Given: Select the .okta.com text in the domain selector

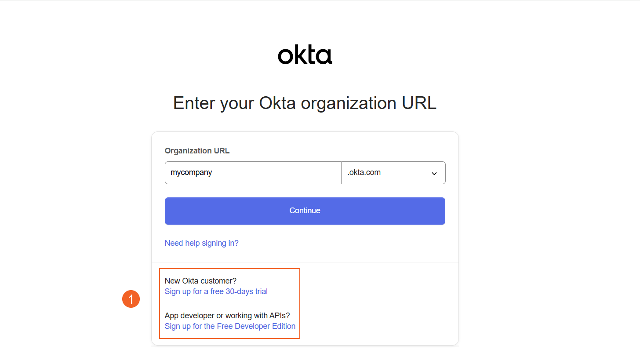Looking at the screenshot, I should (x=364, y=173).
